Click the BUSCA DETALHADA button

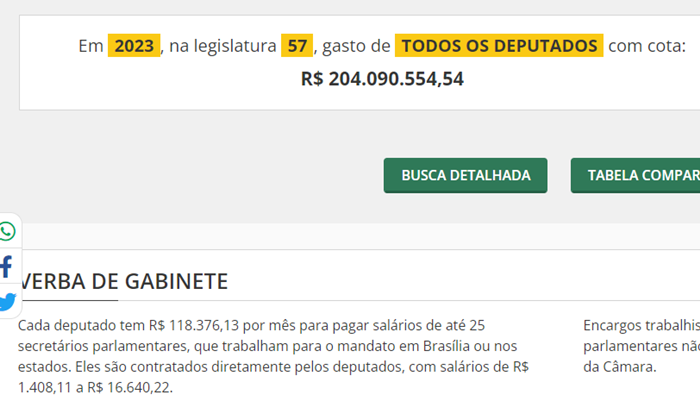point(465,175)
